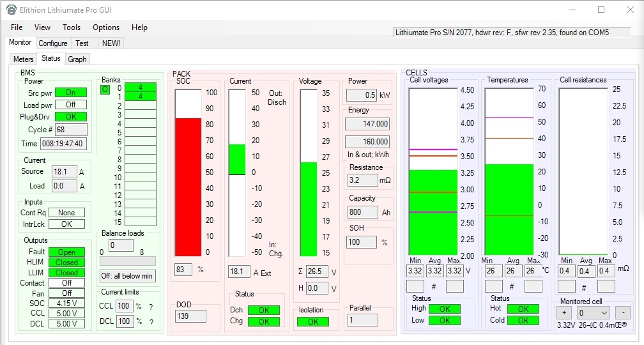This screenshot has height=345, width=644.
Task: Click the Energy field 147.000
Action: 367,124
